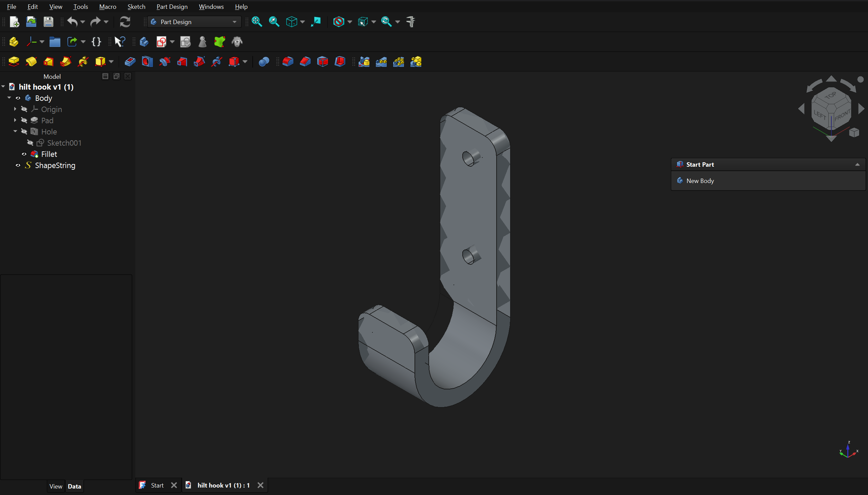Image resolution: width=868 pixels, height=495 pixels.
Task: Open the draw style dropdown arrow
Action: tap(350, 22)
